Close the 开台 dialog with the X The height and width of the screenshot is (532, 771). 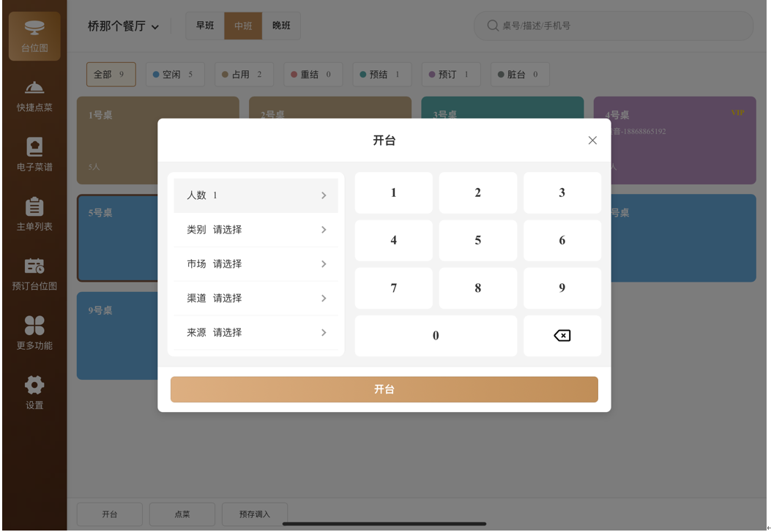click(x=592, y=141)
